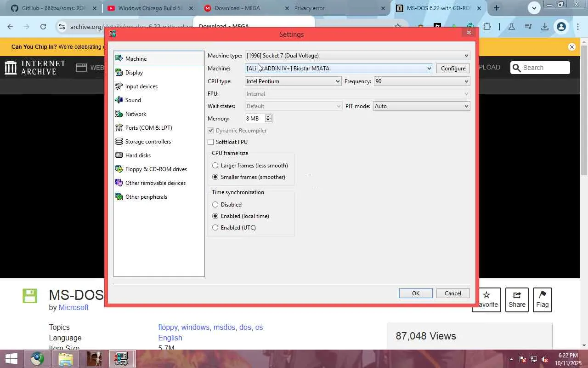
Task: Open the CPU type dropdown
Action: coord(293,81)
